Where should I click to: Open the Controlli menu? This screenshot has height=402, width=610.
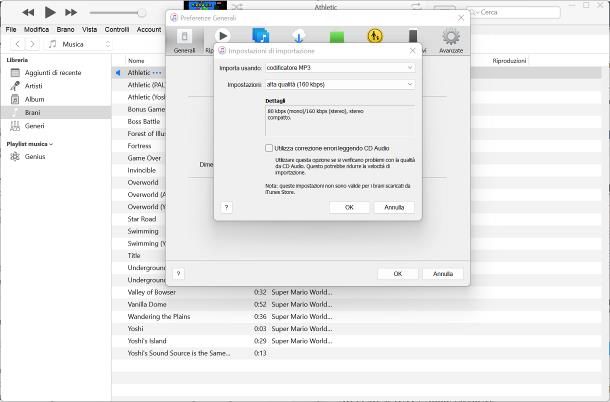117,30
